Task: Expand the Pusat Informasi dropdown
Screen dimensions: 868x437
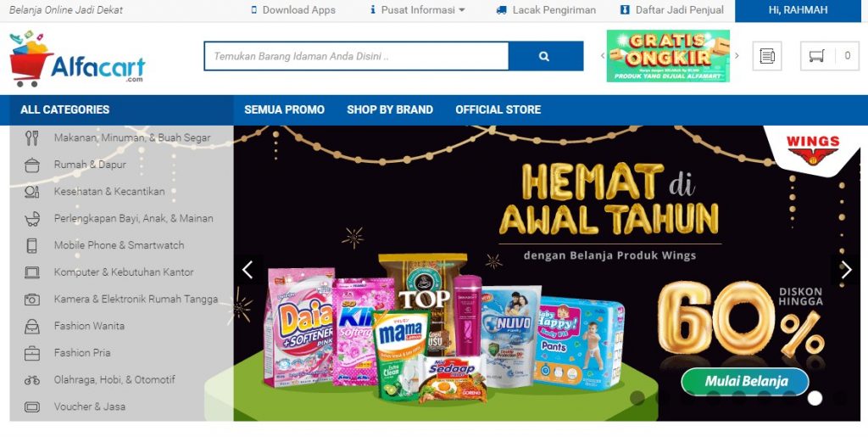Action: tap(417, 10)
